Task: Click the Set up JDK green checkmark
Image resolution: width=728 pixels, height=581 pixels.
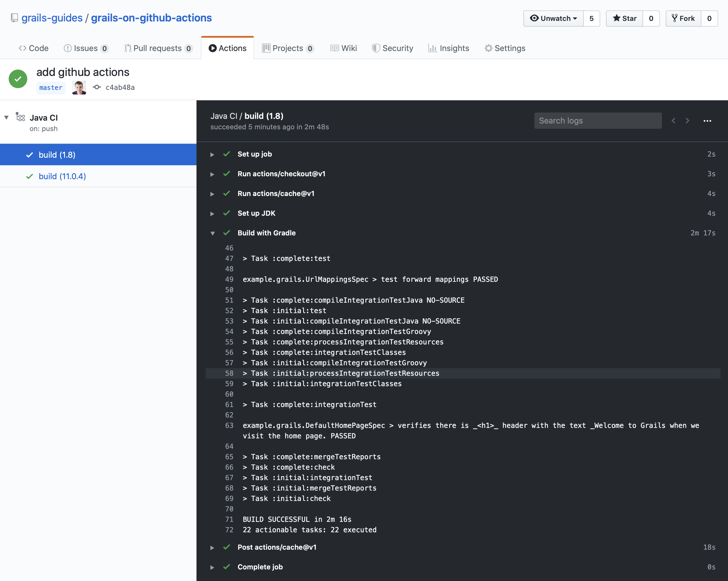Action: [227, 213]
